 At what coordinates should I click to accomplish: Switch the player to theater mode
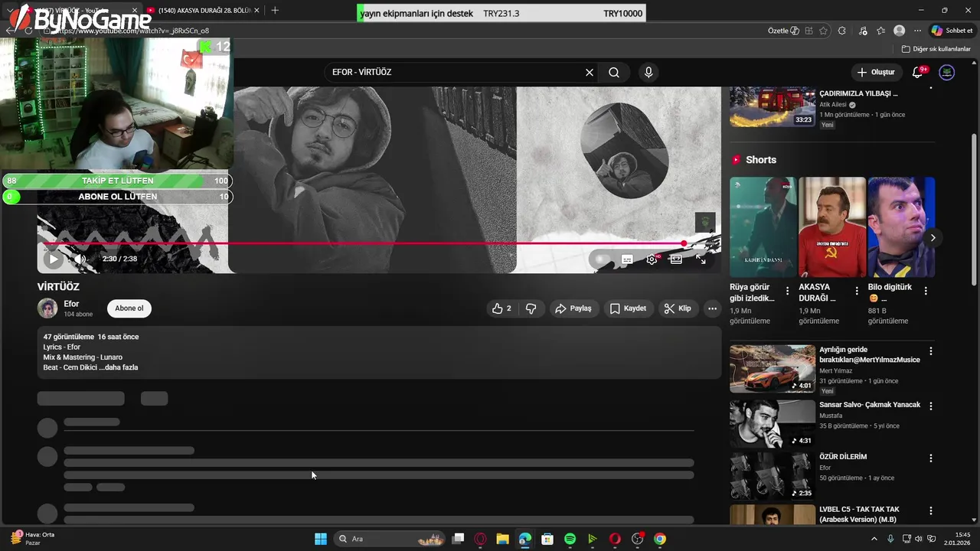point(676,259)
